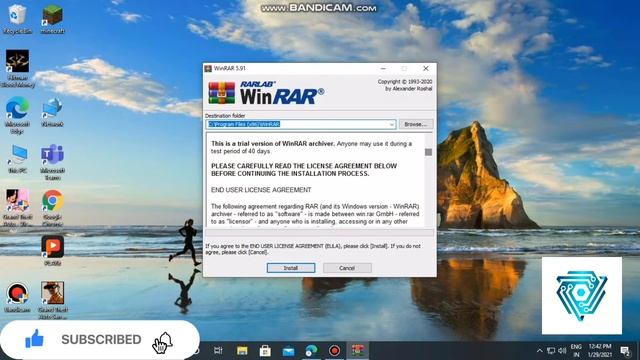Click the WinRAR installer taskbar icon

coord(358,351)
